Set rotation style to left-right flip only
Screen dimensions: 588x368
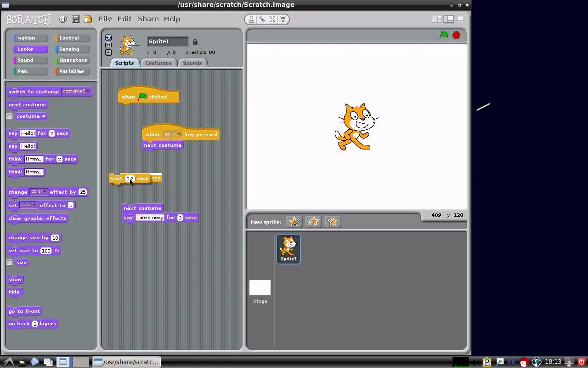point(108,45)
